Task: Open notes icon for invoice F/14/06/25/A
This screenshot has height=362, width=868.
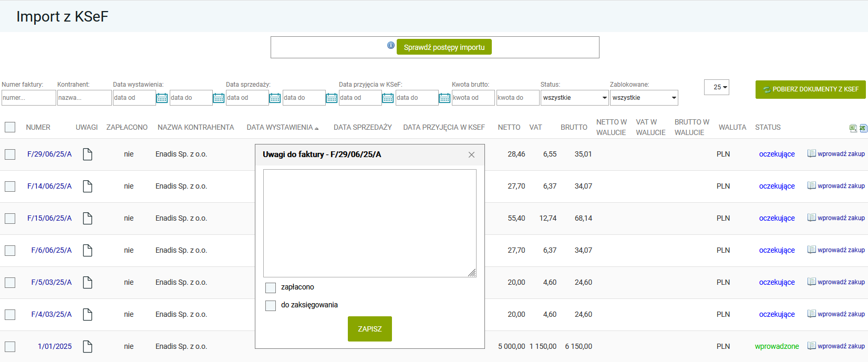Action: point(88,186)
